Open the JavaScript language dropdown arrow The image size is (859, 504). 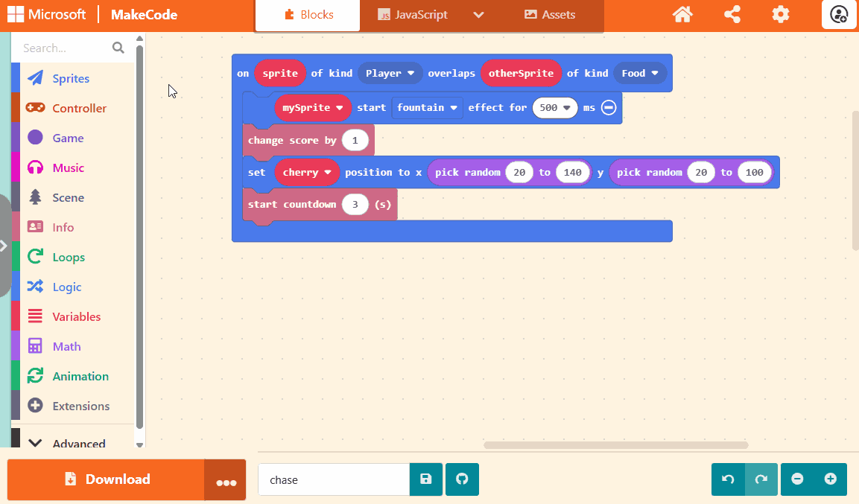tap(478, 15)
